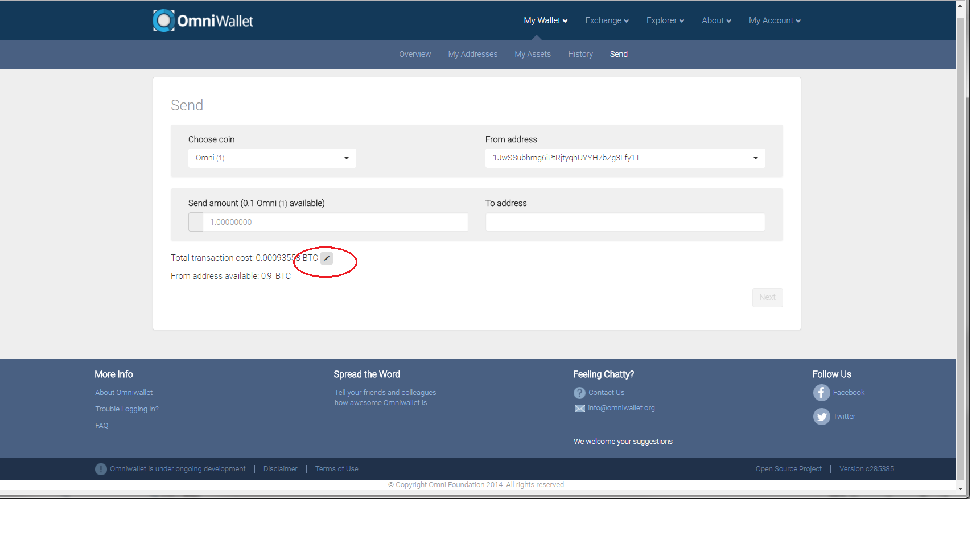Open the Disclaimer link
Image resolution: width=976 pixels, height=560 pixels.
point(280,469)
